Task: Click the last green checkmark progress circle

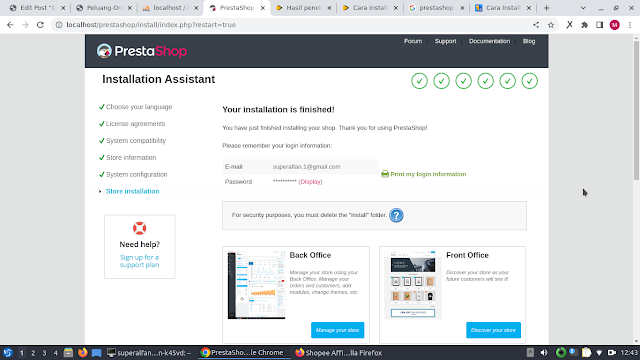Action: pos(529,81)
